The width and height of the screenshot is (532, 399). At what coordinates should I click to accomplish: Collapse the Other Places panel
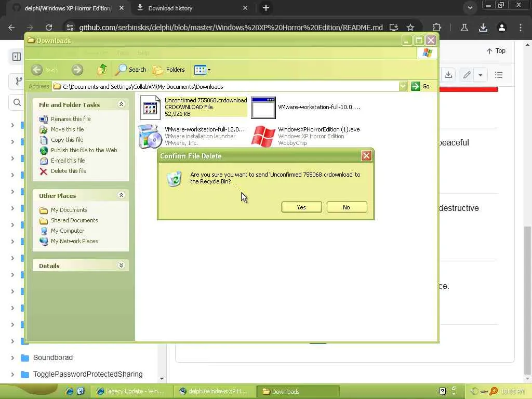[121, 195]
